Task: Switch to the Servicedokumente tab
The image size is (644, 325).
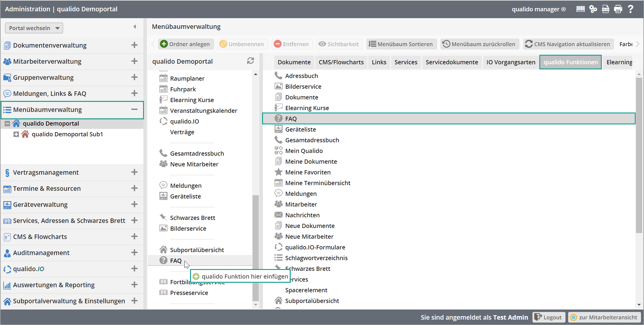Action: point(452,62)
